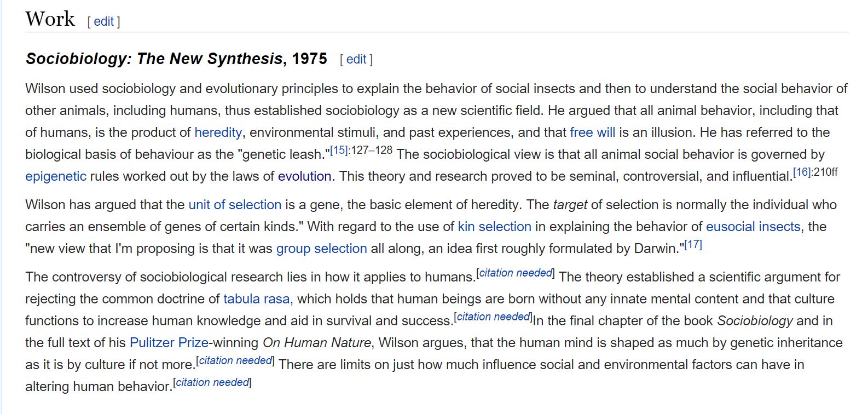
Task: Click citation needed after 'culture if not more'
Action: pos(235,360)
